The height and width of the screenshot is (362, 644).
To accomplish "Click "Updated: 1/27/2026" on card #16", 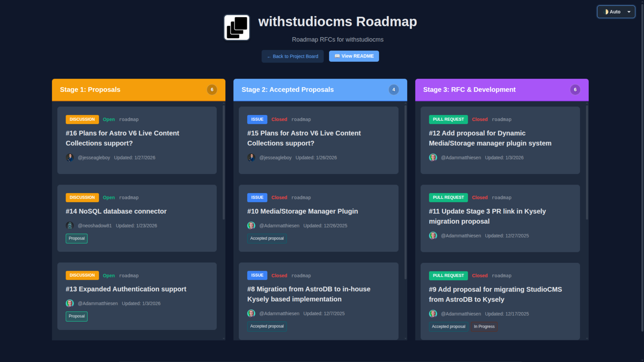I will tap(134, 158).
